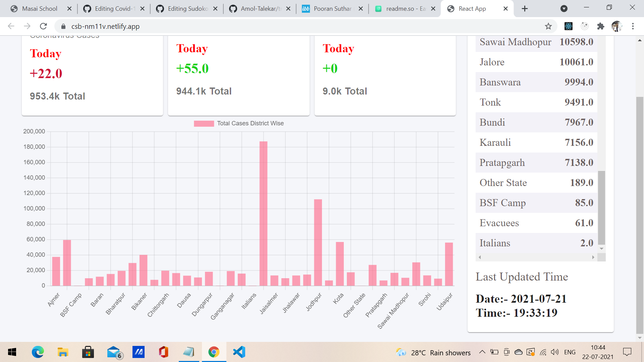Click Chrome icon in taskbar
Screen dimensions: 644x362
tap(214, 352)
